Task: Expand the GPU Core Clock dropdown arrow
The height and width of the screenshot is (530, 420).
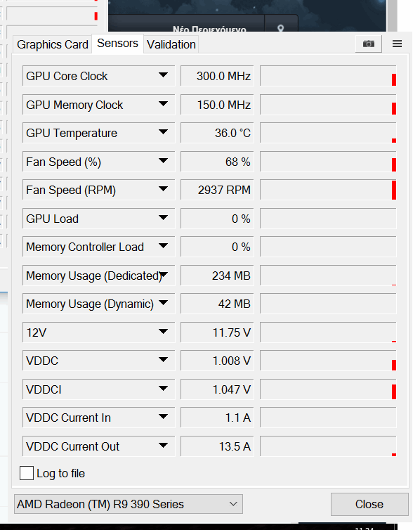Action: coord(164,75)
